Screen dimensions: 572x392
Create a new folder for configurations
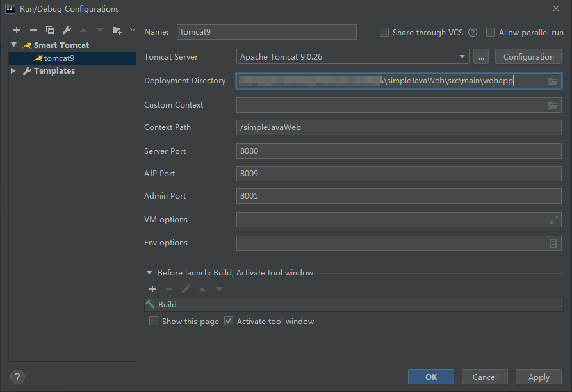[117, 29]
